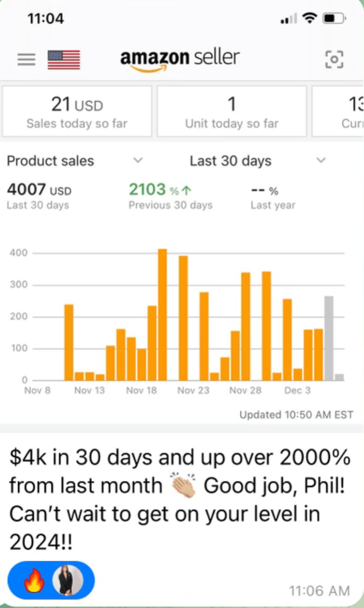Screen dimensions: 364x608
Task: Open the barcode scanner icon
Action: coord(334,59)
